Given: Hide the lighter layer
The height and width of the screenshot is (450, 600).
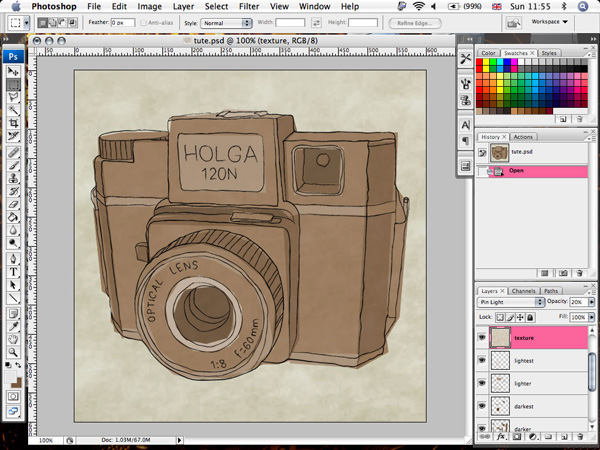Looking at the screenshot, I should pos(482,383).
